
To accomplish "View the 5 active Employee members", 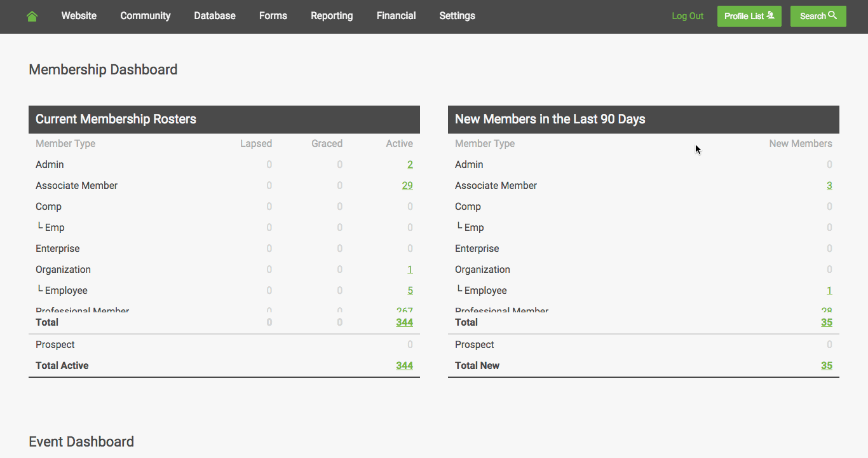I will pyautogui.click(x=410, y=291).
